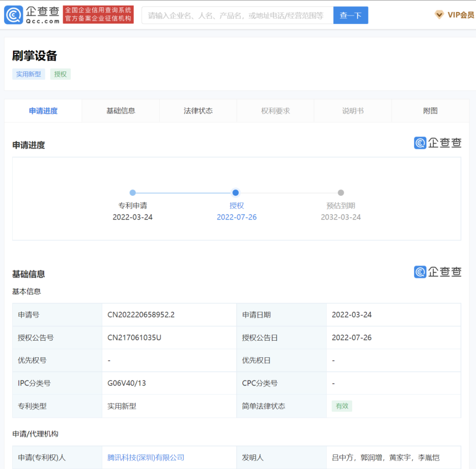Click the 有效 legal status badge
This screenshot has width=476, height=469.
tap(342, 406)
